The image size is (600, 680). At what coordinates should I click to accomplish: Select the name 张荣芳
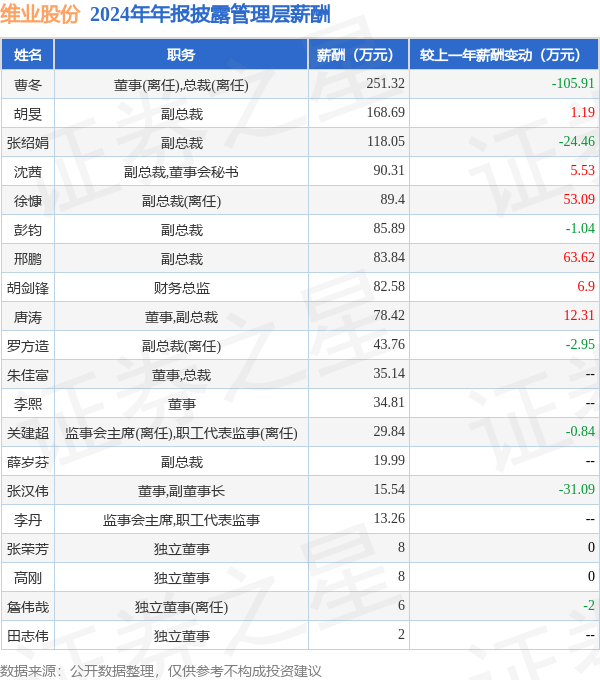click(x=28, y=549)
